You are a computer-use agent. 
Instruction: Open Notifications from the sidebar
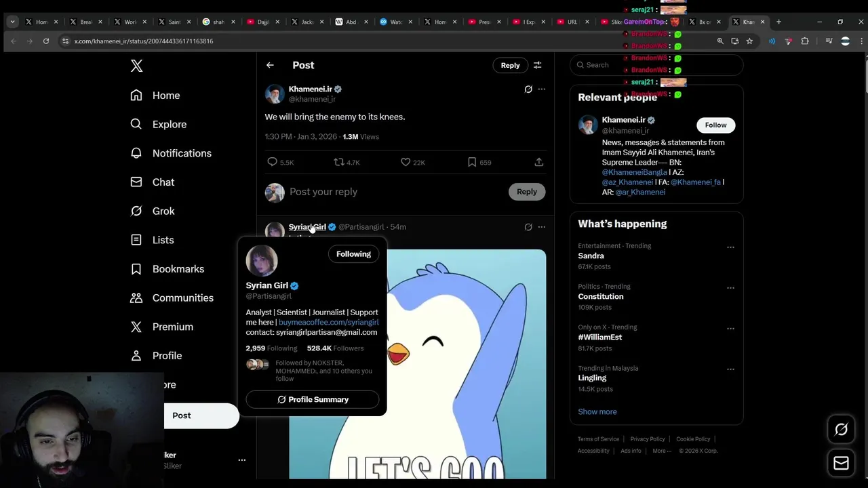click(x=171, y=153)
